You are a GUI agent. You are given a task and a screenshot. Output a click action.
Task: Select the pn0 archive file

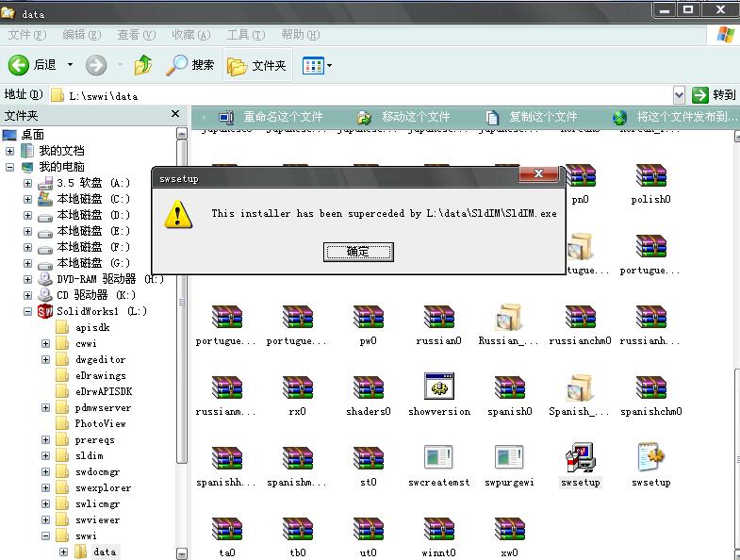(x=580, y=183)
